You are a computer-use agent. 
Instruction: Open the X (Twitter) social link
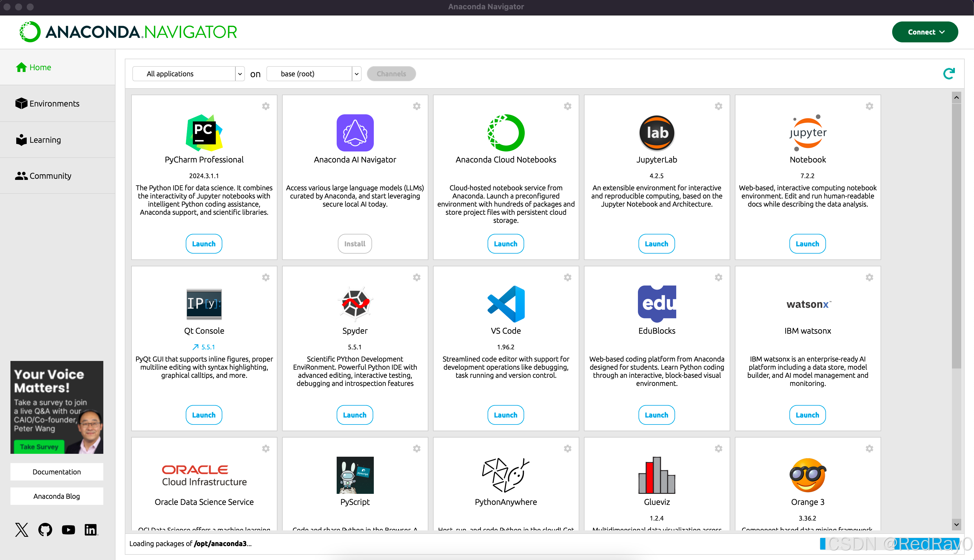(x=21, y=530)
